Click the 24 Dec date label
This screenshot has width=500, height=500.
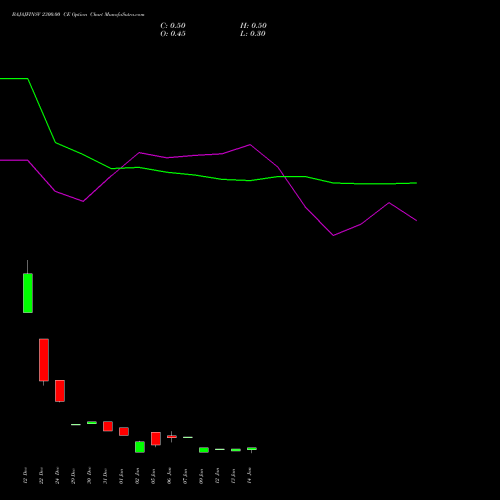click(57, 476)
